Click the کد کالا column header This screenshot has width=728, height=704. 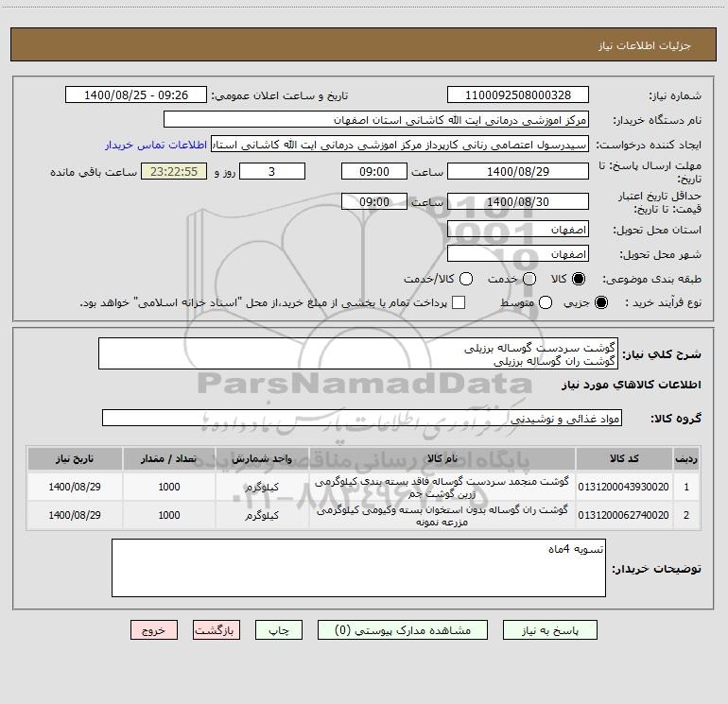624,459
